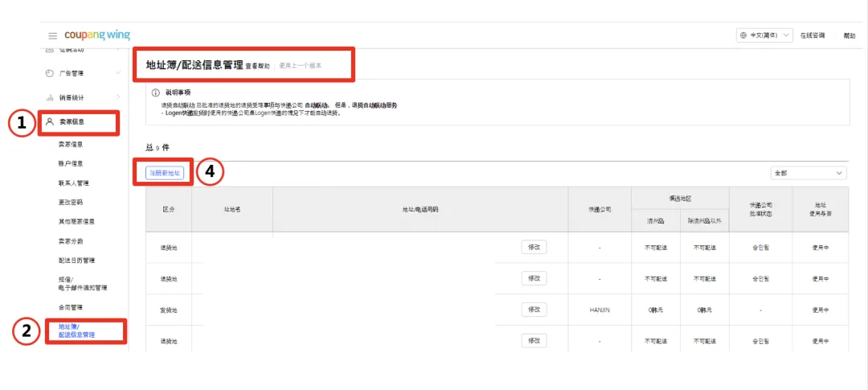Click the 销售统计 bar chart icon
The width and height of the screenshot is (868, 390).
[49, 97]
